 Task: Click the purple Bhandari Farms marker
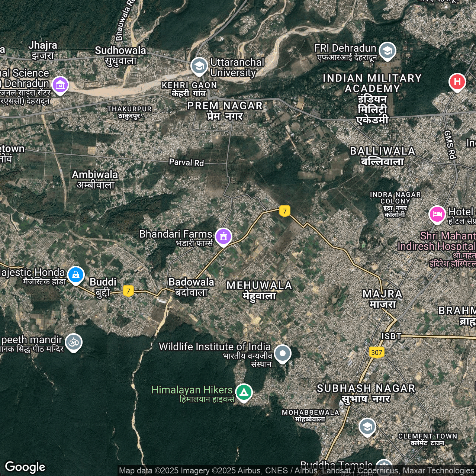click(x=223, y=236)
